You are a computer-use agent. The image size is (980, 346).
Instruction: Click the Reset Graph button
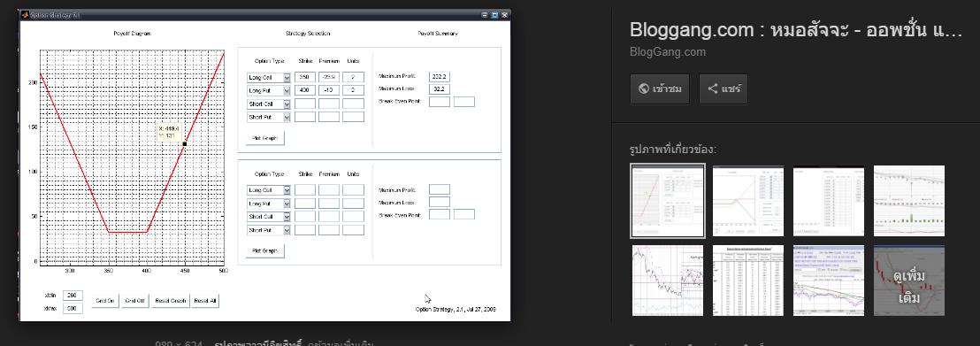click(x=171, y=301)
